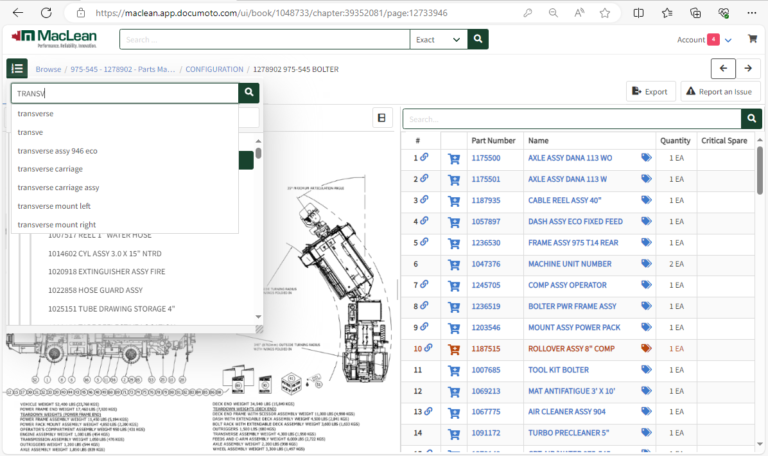Image resolution: width=768 pixels, height=456 pixels.
Task: Click the tag icon for CABLE REEL ASSY 40"
Action: pos(646,200)
